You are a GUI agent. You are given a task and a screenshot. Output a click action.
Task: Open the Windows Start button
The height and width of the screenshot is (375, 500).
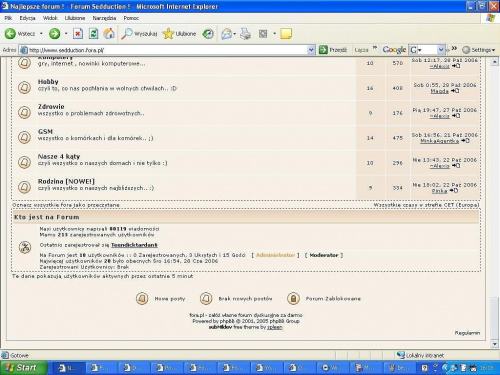pos(23,368)
